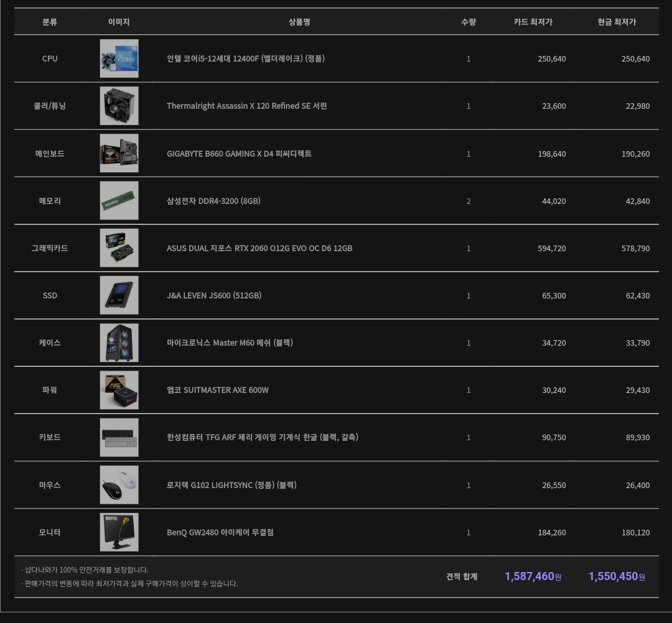Screen dimensions: 672x623
Task: Click 삼성전자 DDR4-3200 (8GB) product name
Action: 213,201
